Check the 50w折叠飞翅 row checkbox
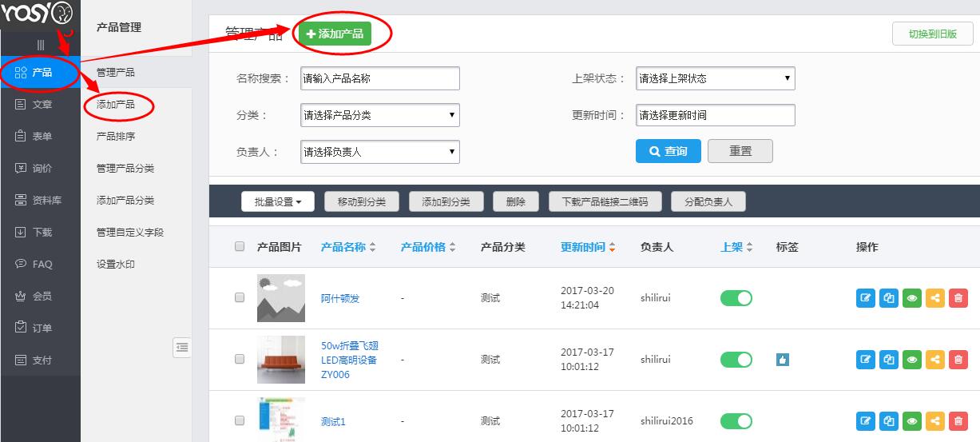Screen dimensions: 980x442 (x=240, y=359)
